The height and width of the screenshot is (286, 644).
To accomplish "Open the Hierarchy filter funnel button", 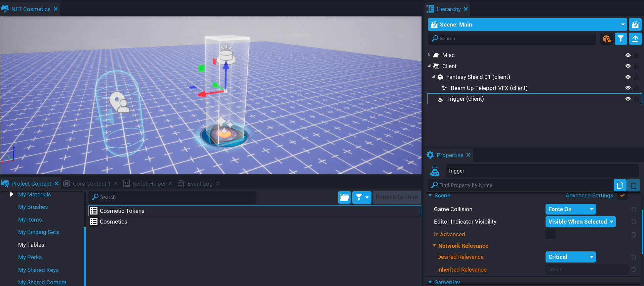I will pyautogui.click(x=621, y=39).
